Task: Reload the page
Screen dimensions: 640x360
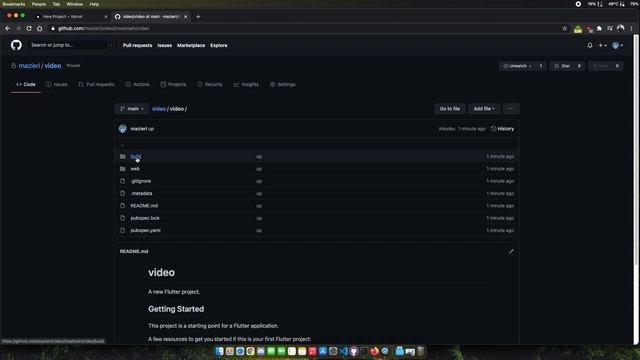Action: pos(29,29)
